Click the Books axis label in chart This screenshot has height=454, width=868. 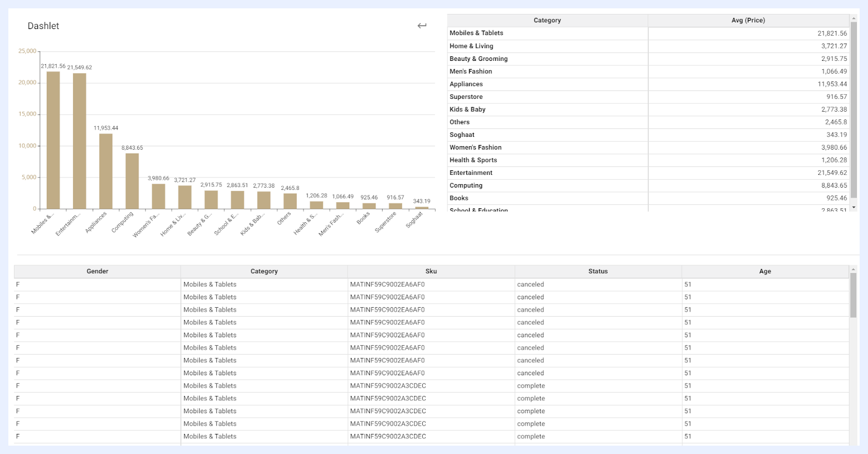(363, 218)
